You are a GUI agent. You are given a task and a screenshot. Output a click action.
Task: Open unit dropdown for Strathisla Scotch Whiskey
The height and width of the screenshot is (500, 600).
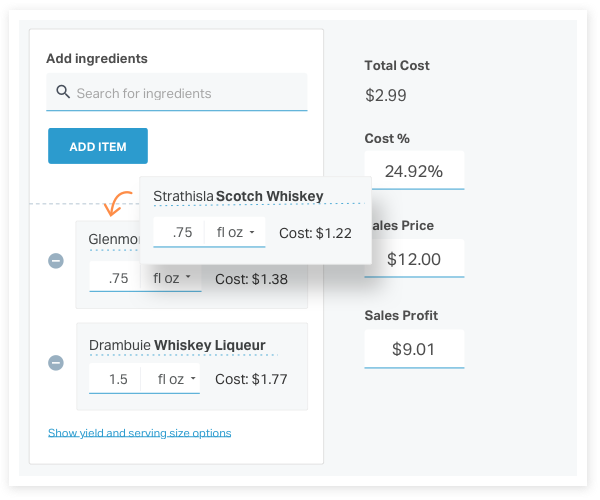point(235,232)
